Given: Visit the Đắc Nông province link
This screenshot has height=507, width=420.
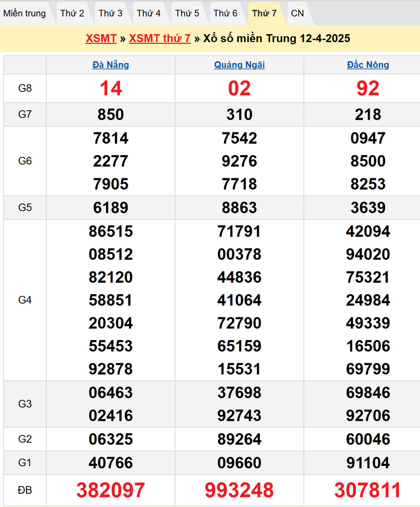Looking at the screenshot, I should [x=368, y=65].
